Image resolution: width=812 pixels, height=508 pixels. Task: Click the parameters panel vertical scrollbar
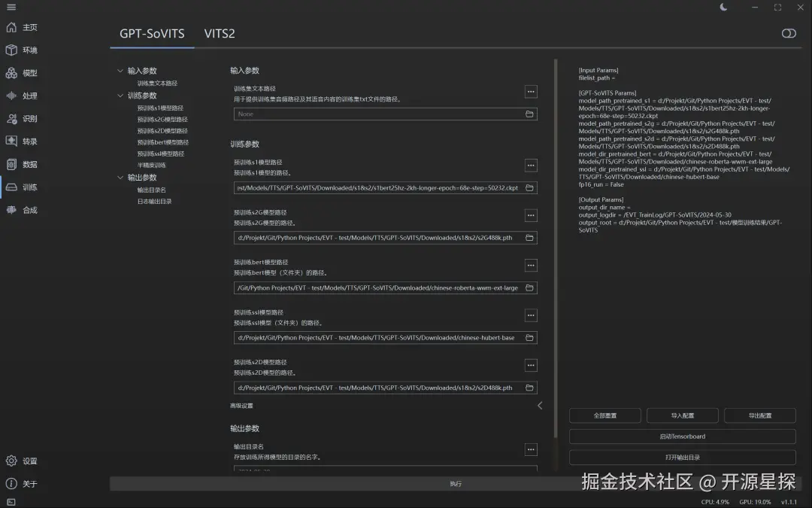[x=556, y=249]
